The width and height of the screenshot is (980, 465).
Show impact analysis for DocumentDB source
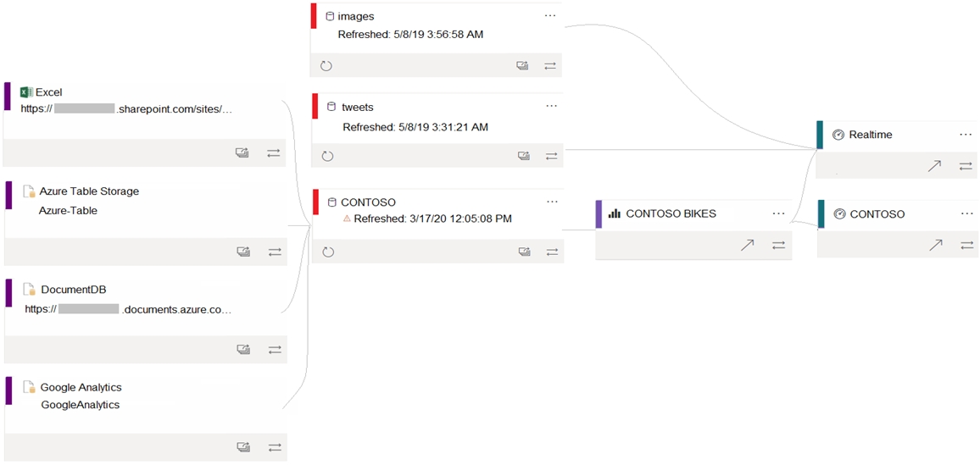coord(243,350)
